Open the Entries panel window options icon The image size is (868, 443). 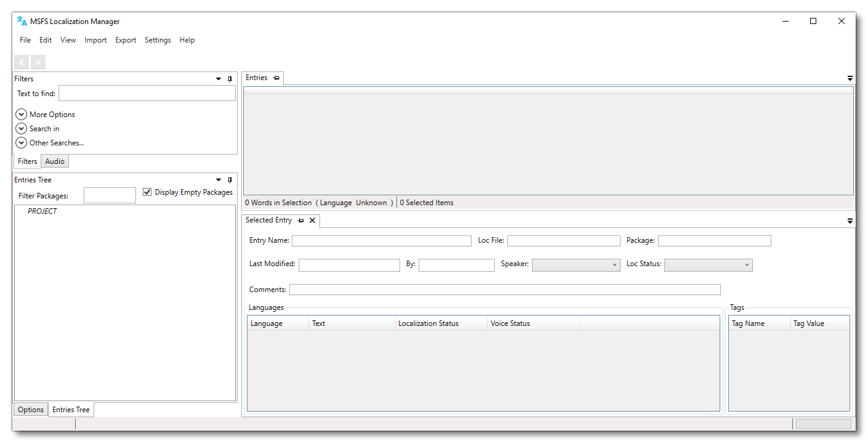point(850,78)
